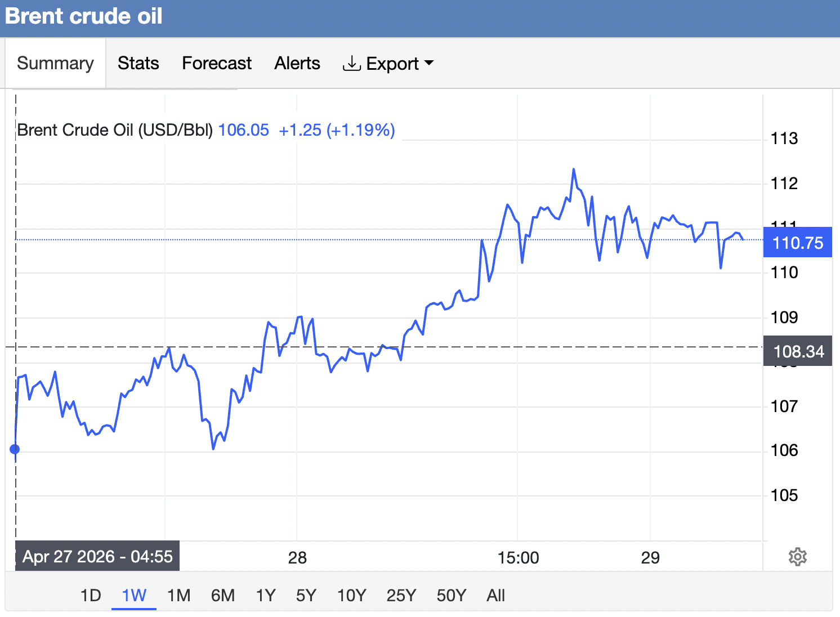Open chart settings gear icon
Screen dimensions: 840x617
click(x=797, y=557)
